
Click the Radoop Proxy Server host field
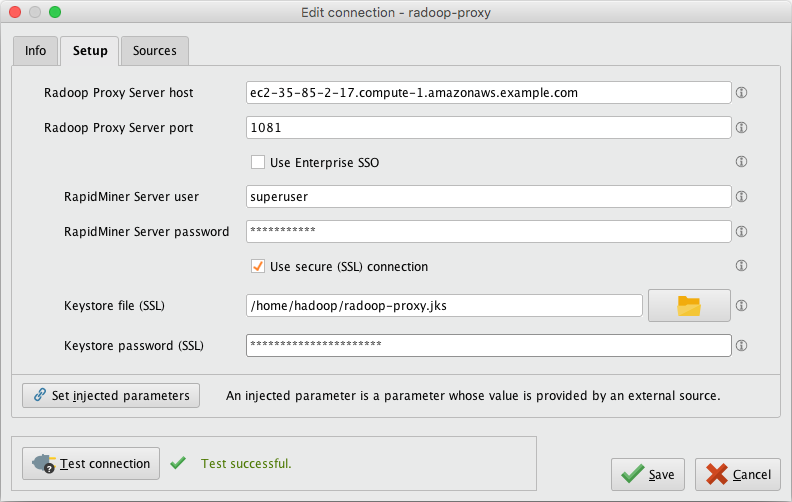(x=488, y=93)
